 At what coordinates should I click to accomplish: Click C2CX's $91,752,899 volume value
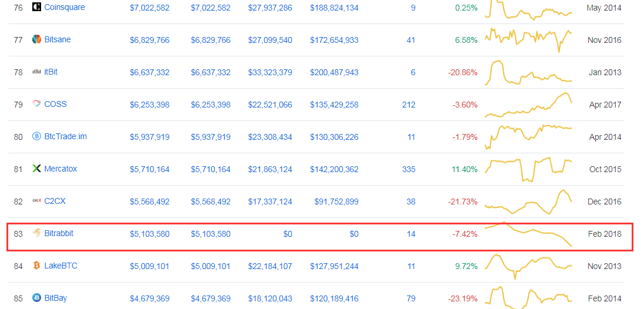click(336, 201)
